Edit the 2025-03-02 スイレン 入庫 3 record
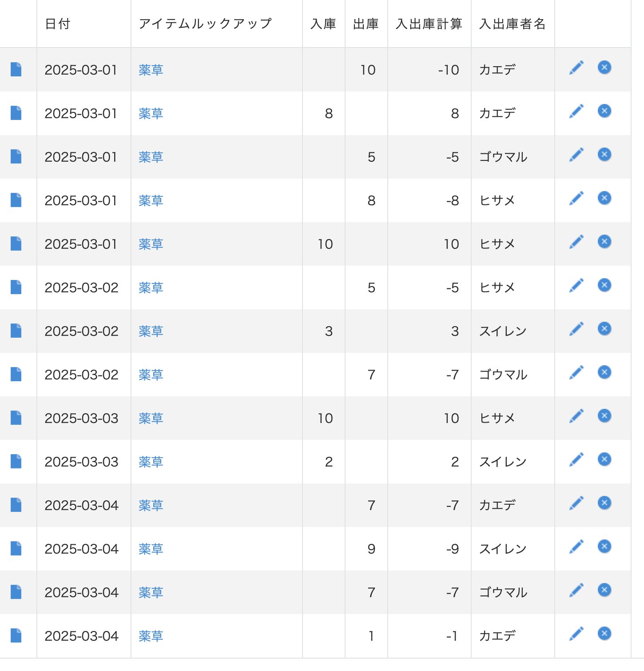This screenshot has height=671, width=644. click(576, 329)
